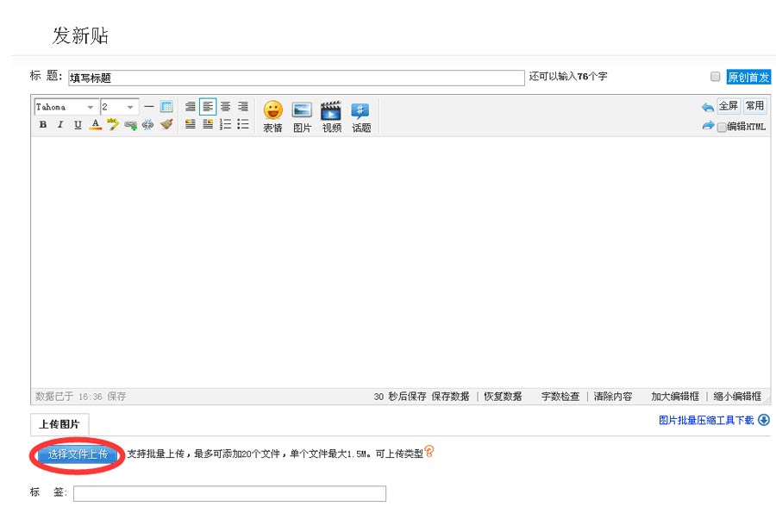Open the font color picker
776x532 pixels.
(x=95, y=124)
